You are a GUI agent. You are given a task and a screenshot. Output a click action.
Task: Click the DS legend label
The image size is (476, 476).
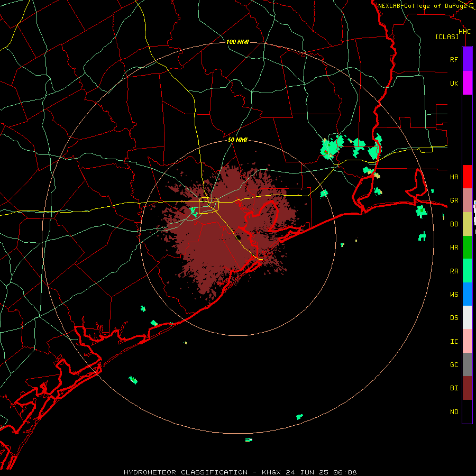click(454, 318)
